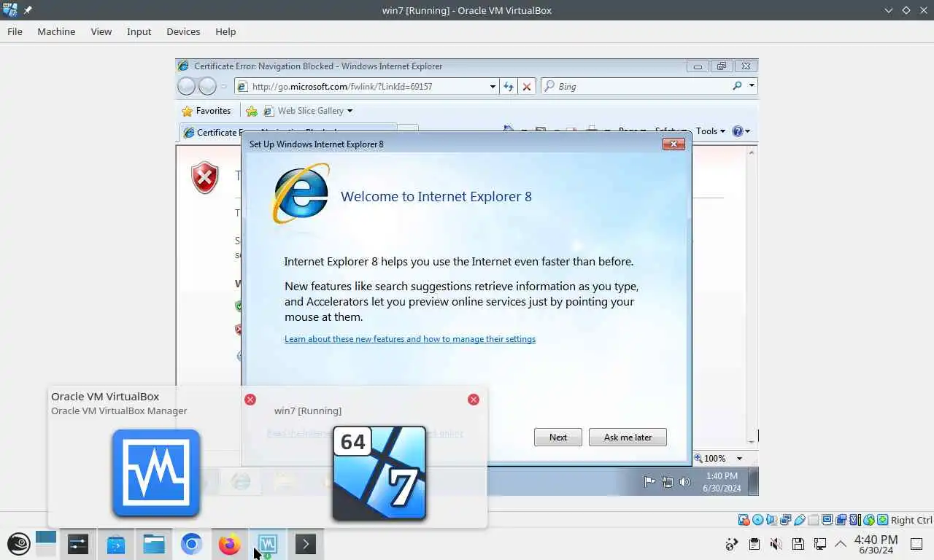Click the display settings status icon
The height and width of the screenshot is (560, 934).
pyautogui.click(x=827, y=520)
